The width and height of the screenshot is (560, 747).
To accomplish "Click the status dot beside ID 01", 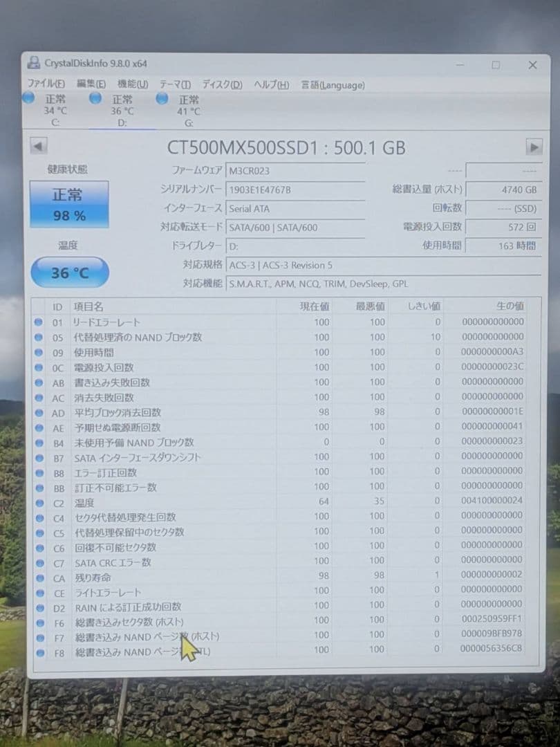I will click(x=39, y=322).
